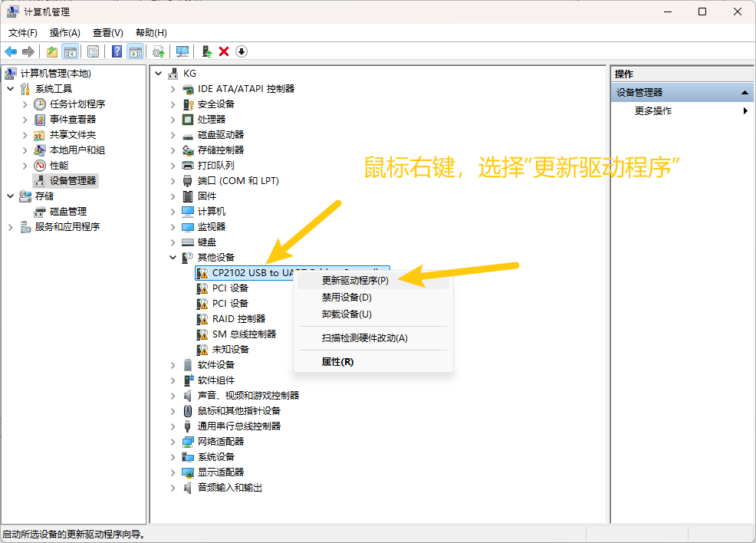The image size is (756, 543).
Task: Expand the 端口 (COM 和 LPT) category
Action: [x=173, y=181]
